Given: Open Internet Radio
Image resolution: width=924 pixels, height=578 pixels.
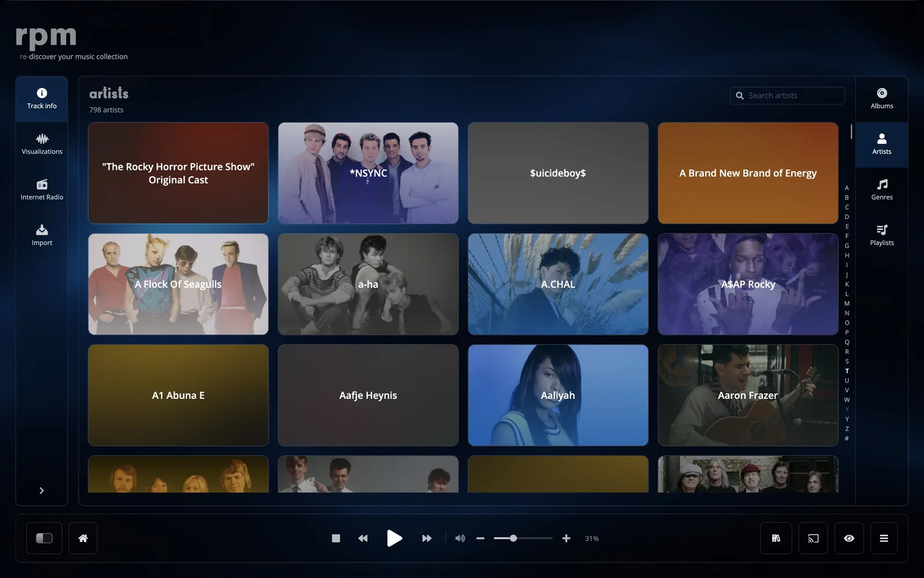Looking at the screenshot, I should (42, 190).
